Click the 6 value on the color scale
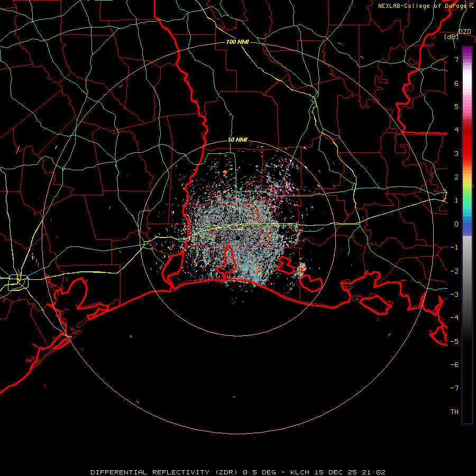The height and width of the screenshot is (476, 476). point(456,83)
